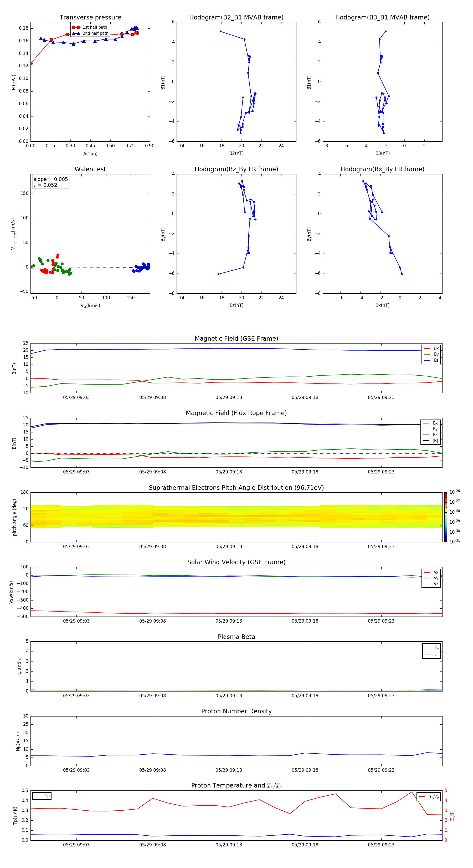Click the 'Solar Wind Velocity (GSE Frame)' title
Viewport: 473px width, 868px height.
pyautogui.click(x=236, y=562)
